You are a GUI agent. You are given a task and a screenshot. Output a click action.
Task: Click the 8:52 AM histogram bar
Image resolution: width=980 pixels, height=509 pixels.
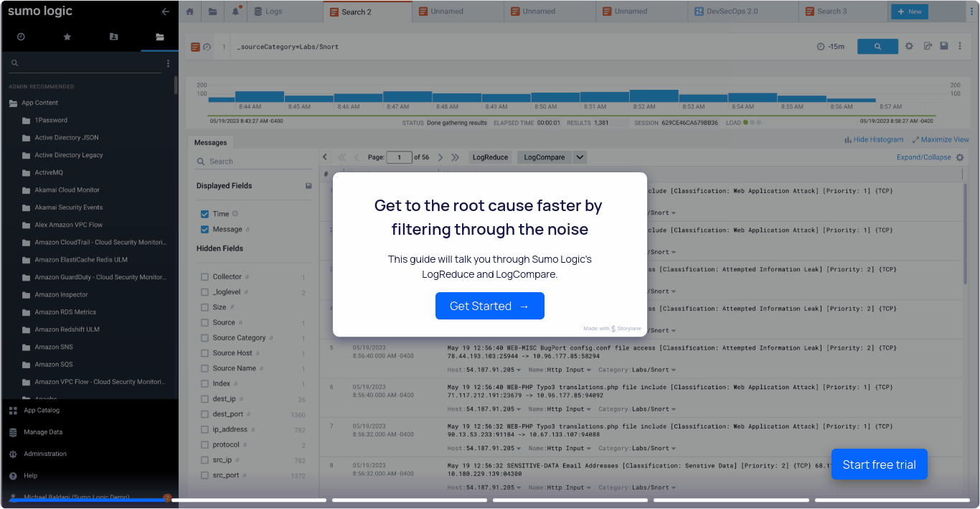tap(654, 96)
